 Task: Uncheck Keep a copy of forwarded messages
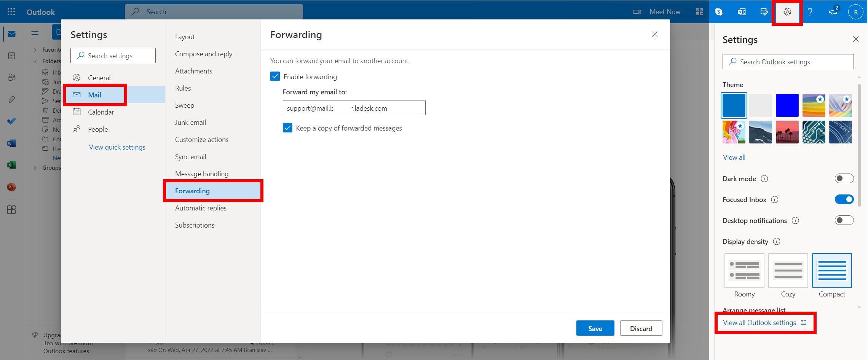(x=288, y=128)
